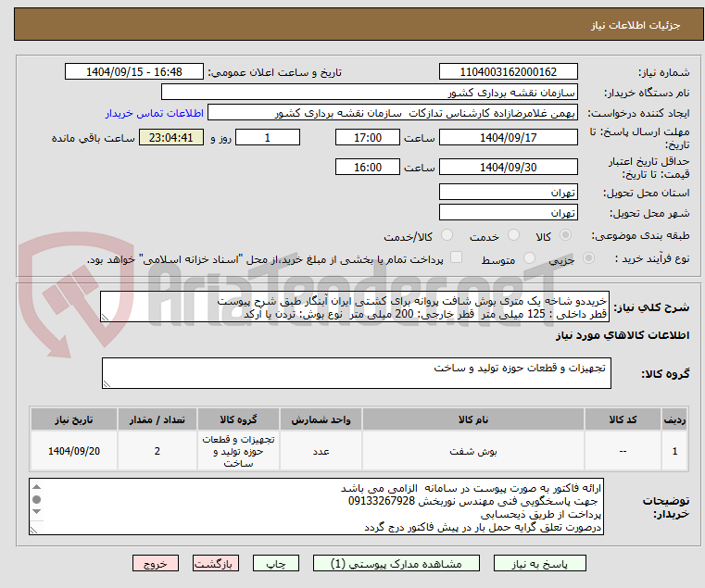Click resize handle of گروه کالا box
The height and width of the screenshot is (588, 705).
[107, 384]
